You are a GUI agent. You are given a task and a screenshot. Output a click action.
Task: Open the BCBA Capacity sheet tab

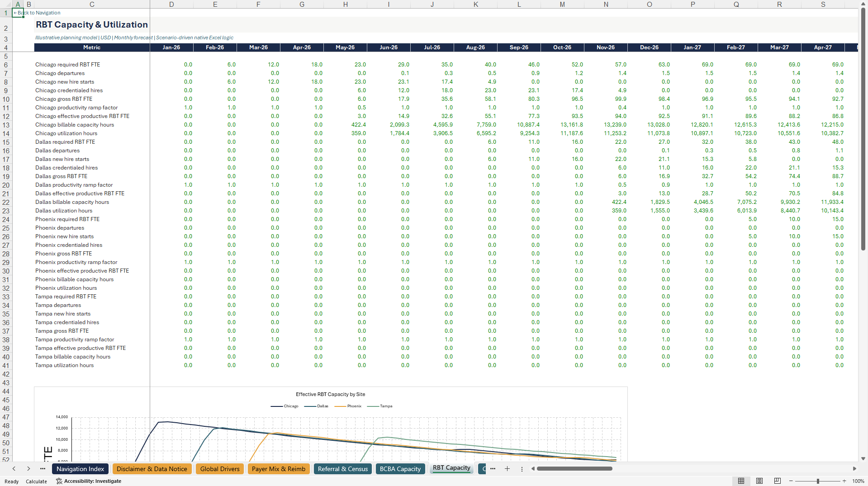(x=400, y=469)
